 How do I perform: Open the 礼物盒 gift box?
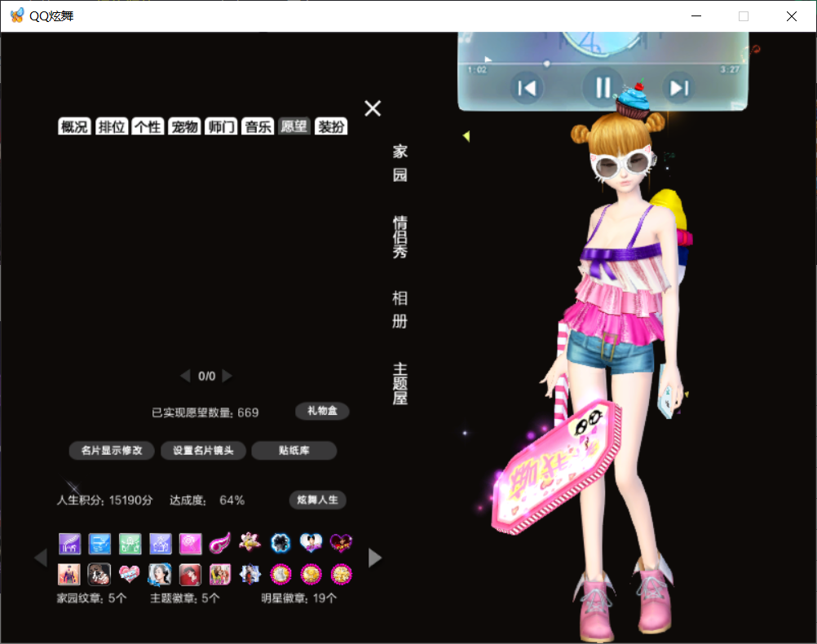(x=322, y=411)
